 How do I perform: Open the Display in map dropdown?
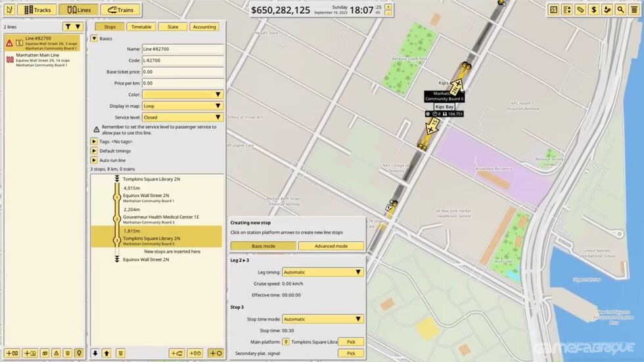pos(183,106)
